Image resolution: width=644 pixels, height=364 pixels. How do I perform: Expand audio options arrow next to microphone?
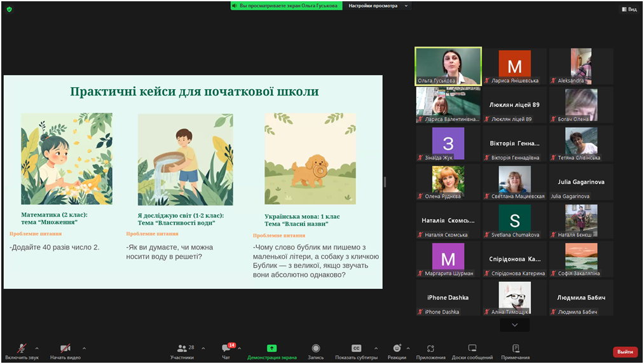(37, 348)
